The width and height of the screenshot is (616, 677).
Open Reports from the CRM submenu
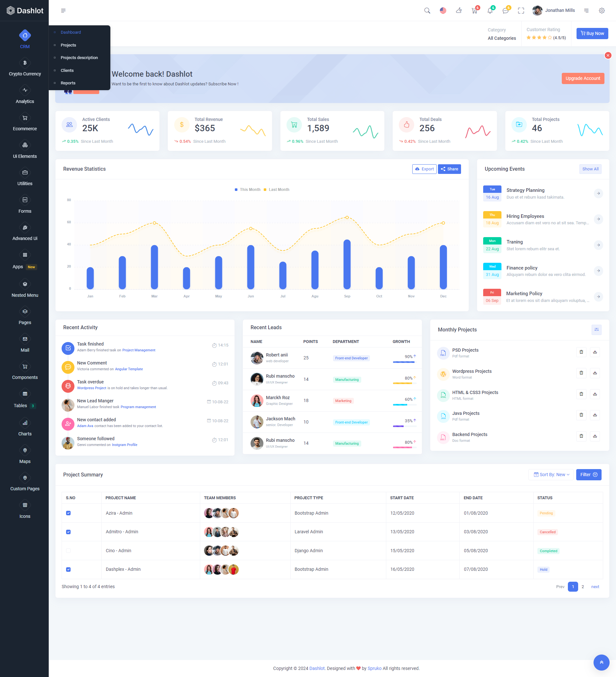tap(68, 83)
